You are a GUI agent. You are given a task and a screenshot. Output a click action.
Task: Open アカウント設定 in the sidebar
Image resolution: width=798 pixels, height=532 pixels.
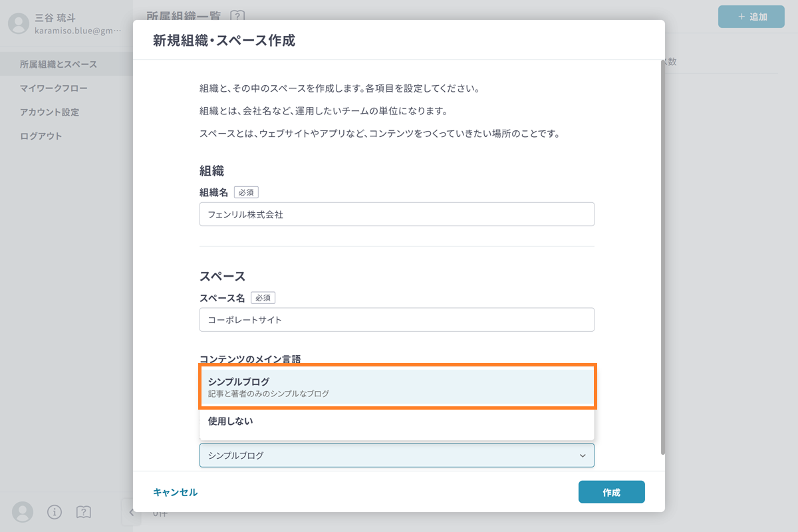[49, 112]
